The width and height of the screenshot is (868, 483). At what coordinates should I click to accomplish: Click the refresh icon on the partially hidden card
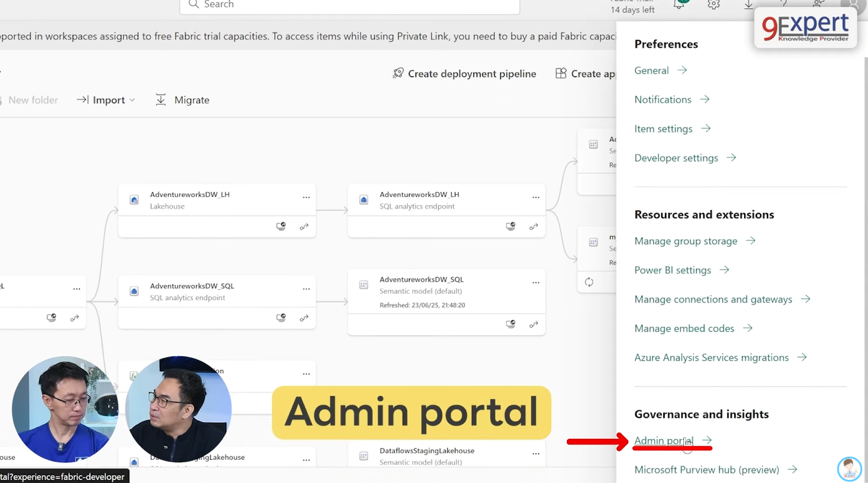[589, 282]
